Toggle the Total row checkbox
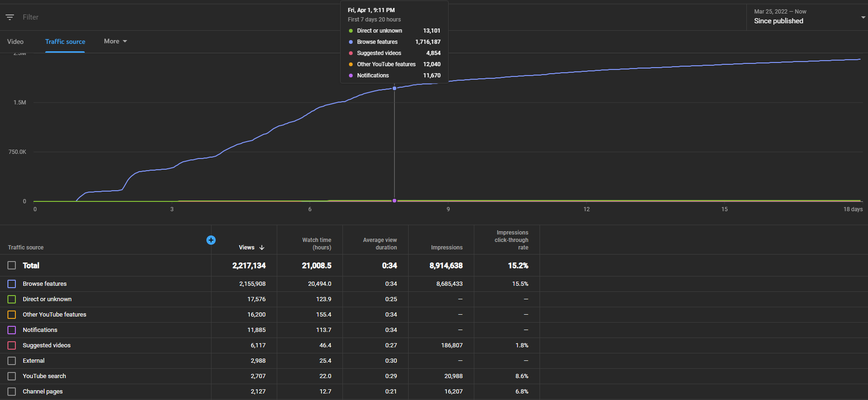 coord(12,265)
